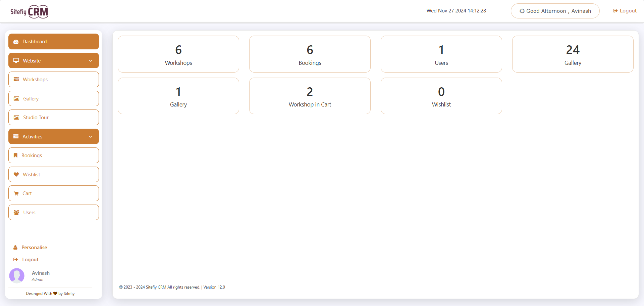Click the Wishlist heart icon
This screenshot has width=644, height=306.
pos(16,175)
